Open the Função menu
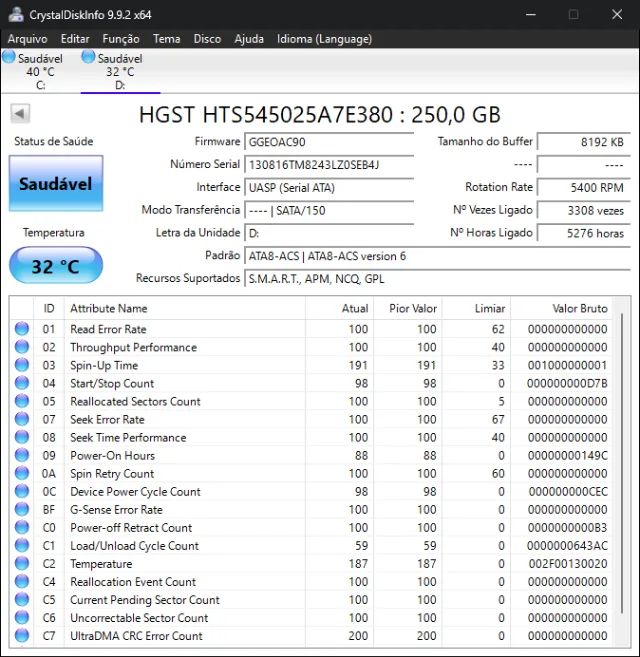 tap(121, 39)
